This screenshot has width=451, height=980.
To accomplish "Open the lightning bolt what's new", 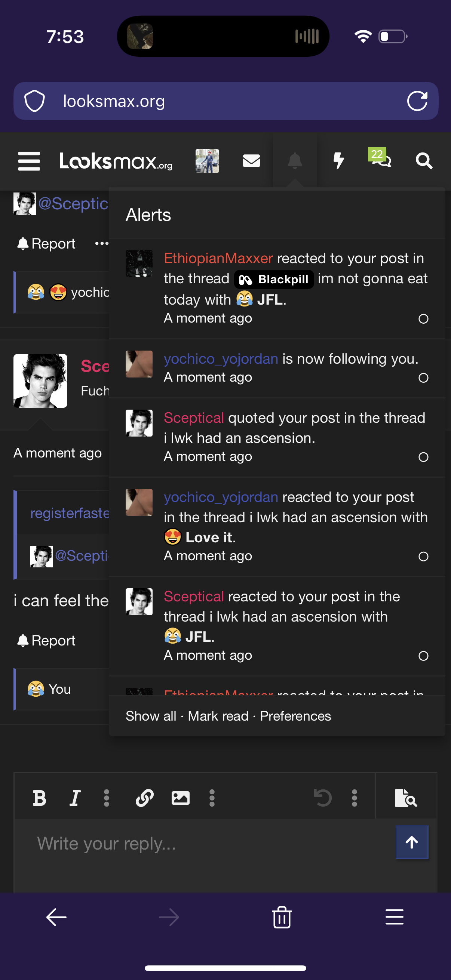I will pos(338,161).
